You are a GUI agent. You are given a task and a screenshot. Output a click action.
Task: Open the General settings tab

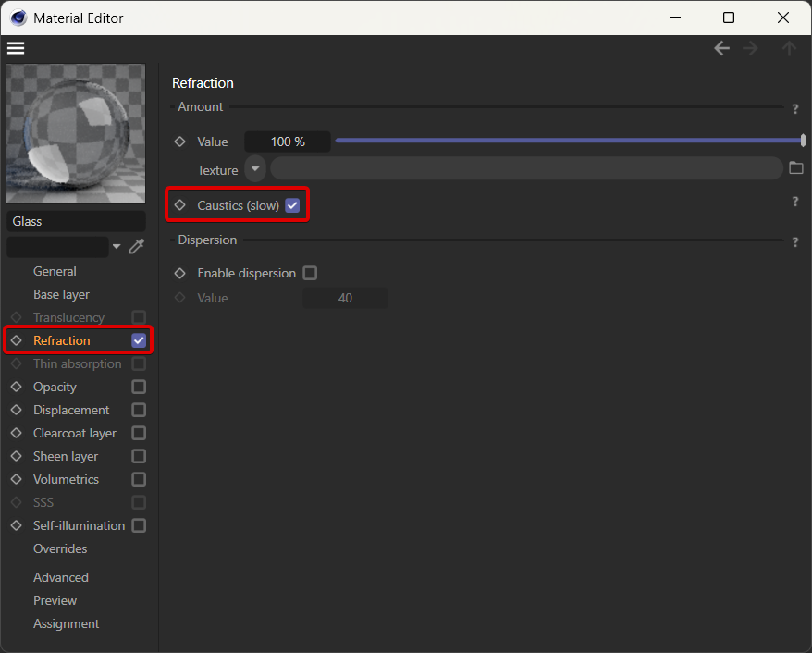[x=55, y=271]
